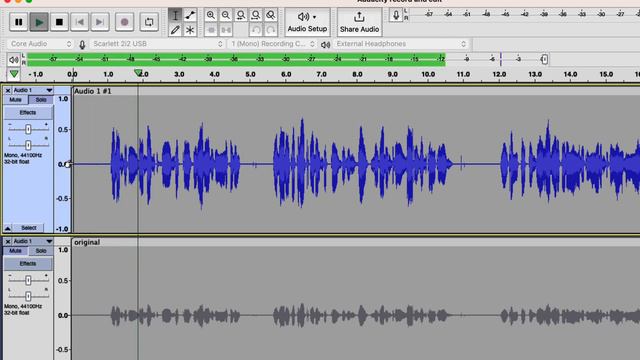The width and height of the screenshot is (640, 360).
Task: Toggle Solo on the Audio 1 #1 track
Action: tap(41, 100)
